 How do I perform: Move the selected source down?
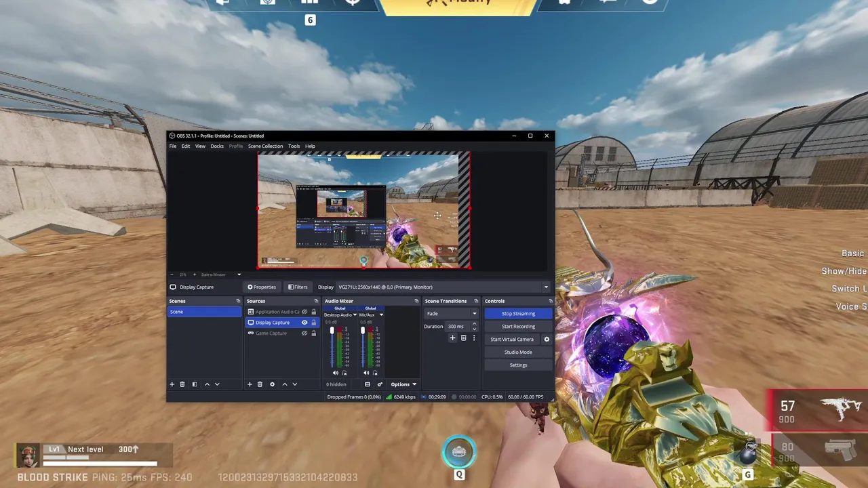tap(294, 384)
